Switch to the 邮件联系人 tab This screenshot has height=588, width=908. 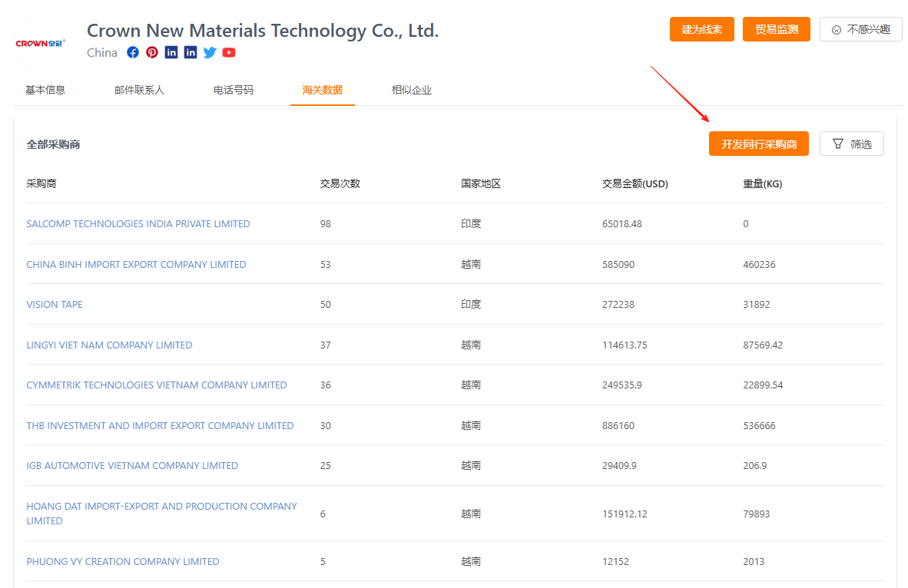(x=140, y=90)
